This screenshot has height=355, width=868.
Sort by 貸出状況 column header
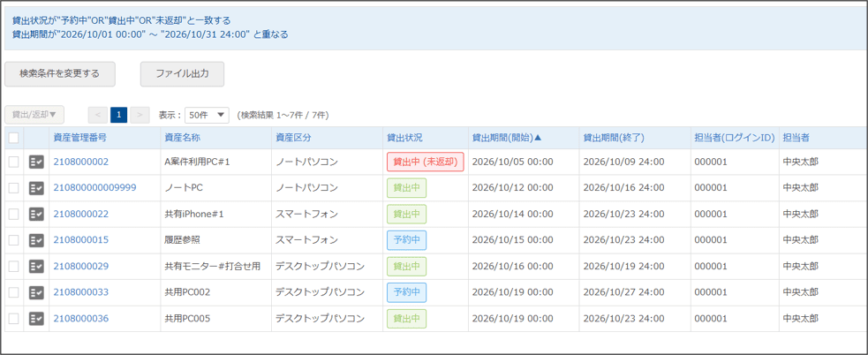pyautogui.click(x=404, y=138)
